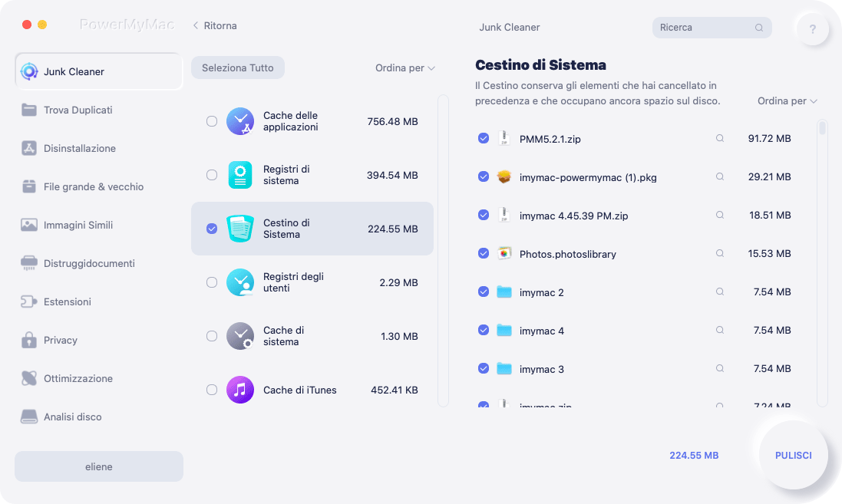842x504 pixels.
Task: Click the magnifier icon for imymac 4
Action: coord(719,330)
